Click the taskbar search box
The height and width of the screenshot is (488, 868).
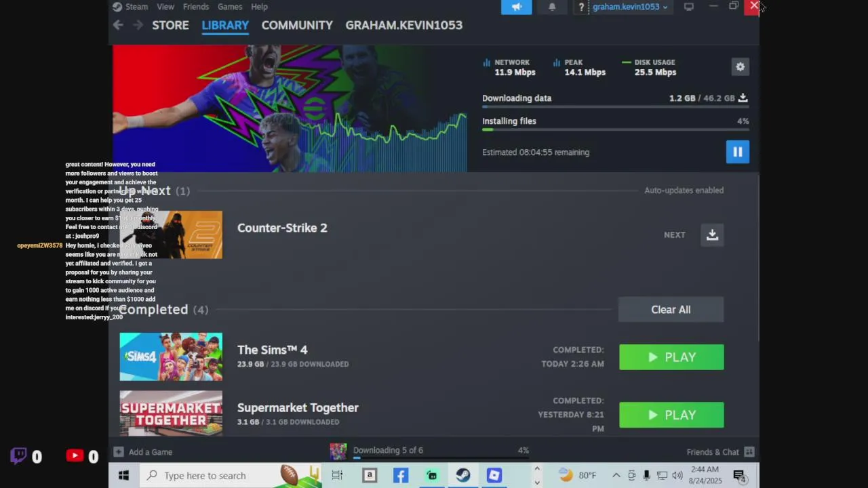click(229, 476)
